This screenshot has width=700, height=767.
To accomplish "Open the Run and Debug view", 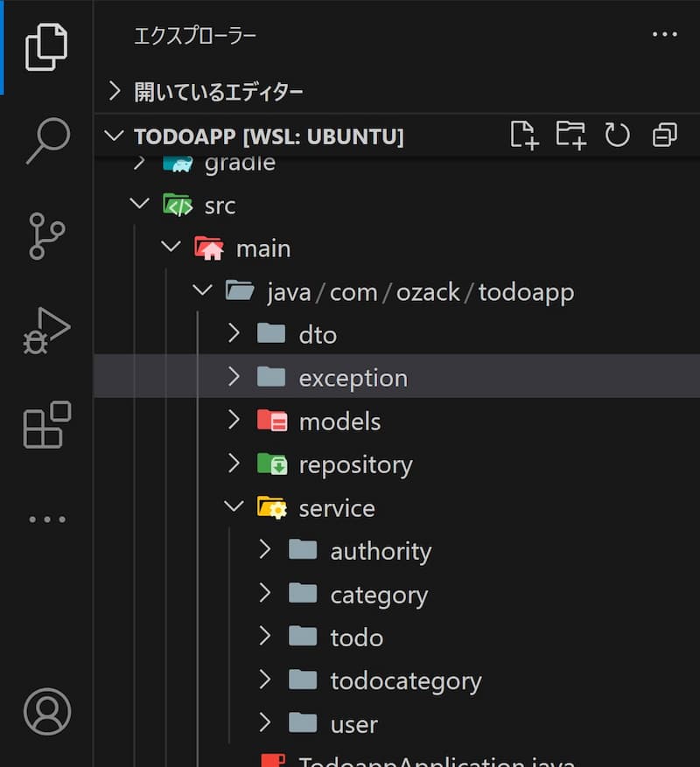I will click(x=46, y=331).
